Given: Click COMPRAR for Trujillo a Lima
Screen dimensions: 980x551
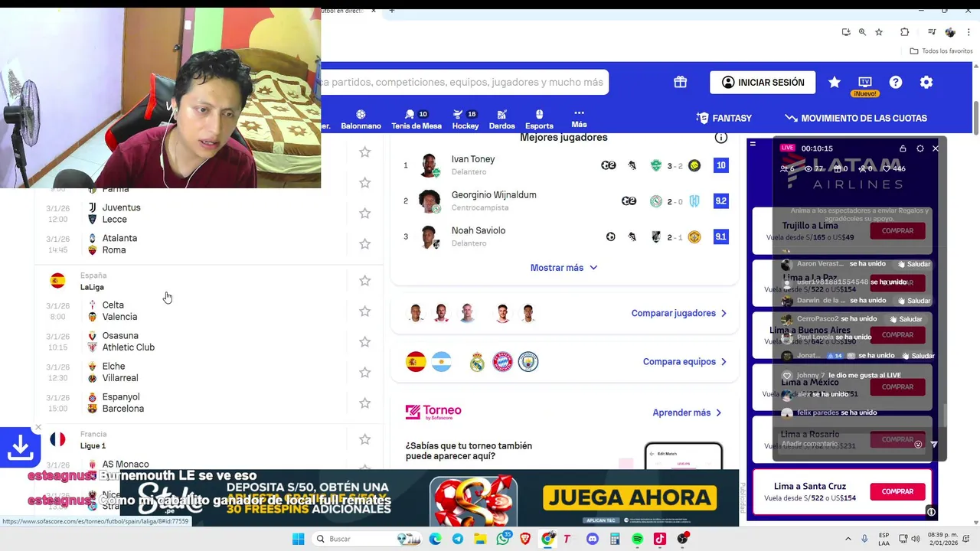Looking at the screenshot, I should [x=897, y=230].
